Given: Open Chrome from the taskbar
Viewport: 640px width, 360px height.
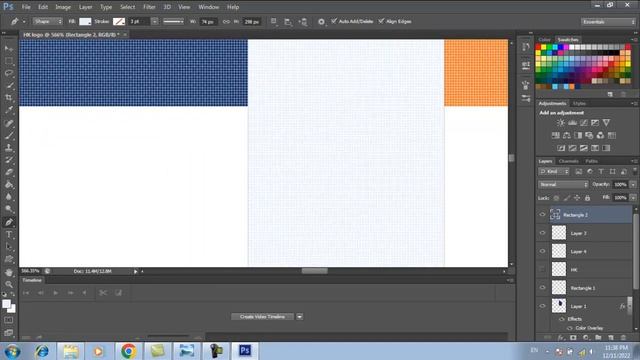Looking at the screenshot, I should coord(128,351).
